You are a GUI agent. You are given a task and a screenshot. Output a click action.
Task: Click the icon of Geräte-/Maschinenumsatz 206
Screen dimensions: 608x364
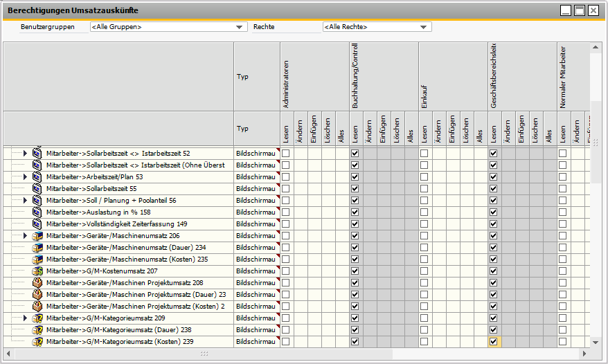coord(38,235)
